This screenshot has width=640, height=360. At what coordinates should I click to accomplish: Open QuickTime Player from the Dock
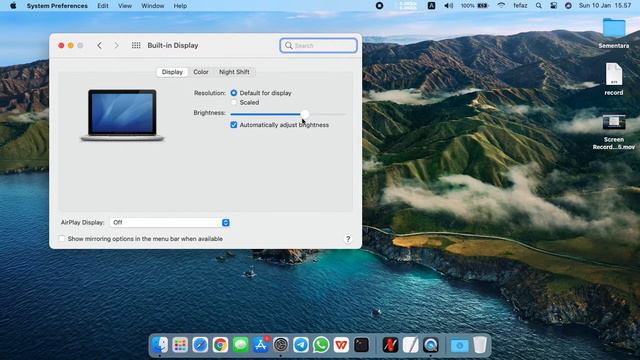coord(431,345)
